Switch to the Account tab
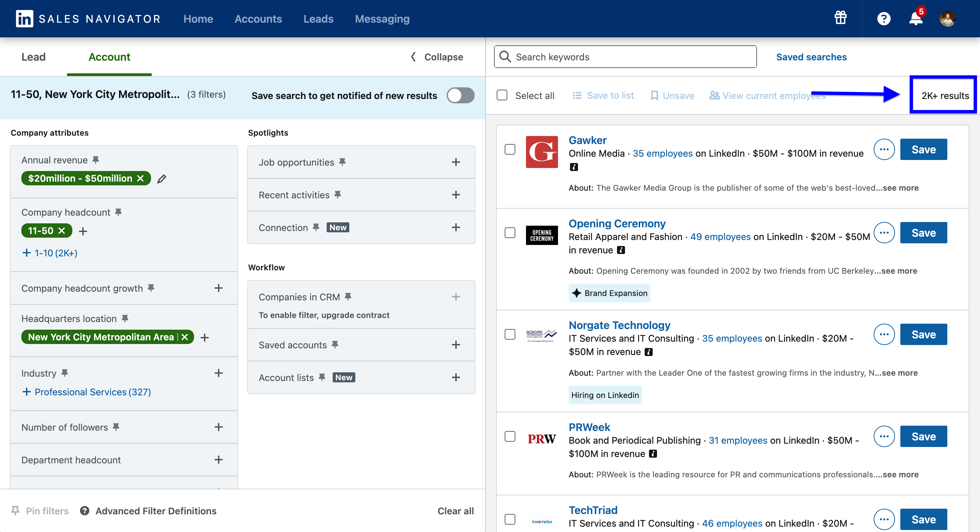Screen dimensions: 980x532 pos(109,57)
